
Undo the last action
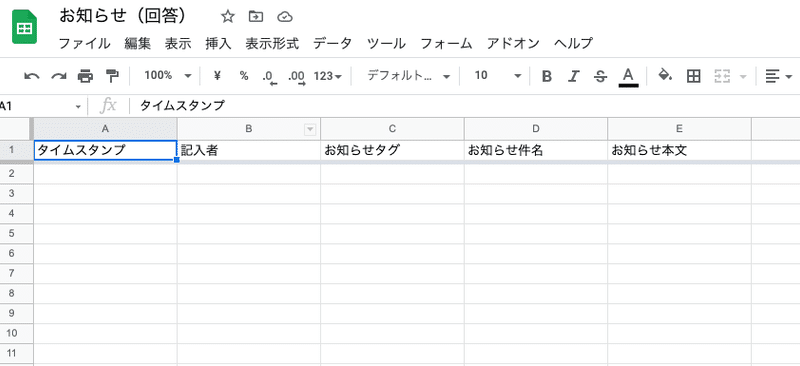(32, 76)
